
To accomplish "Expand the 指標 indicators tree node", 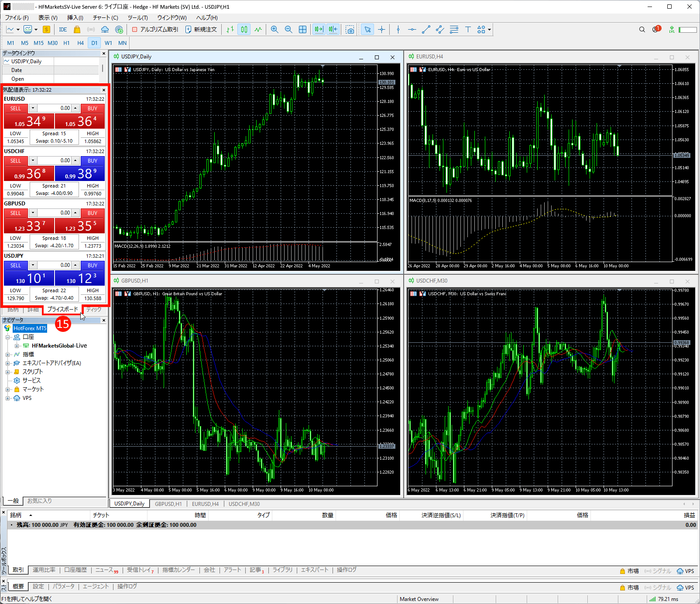I will point(7,355).
